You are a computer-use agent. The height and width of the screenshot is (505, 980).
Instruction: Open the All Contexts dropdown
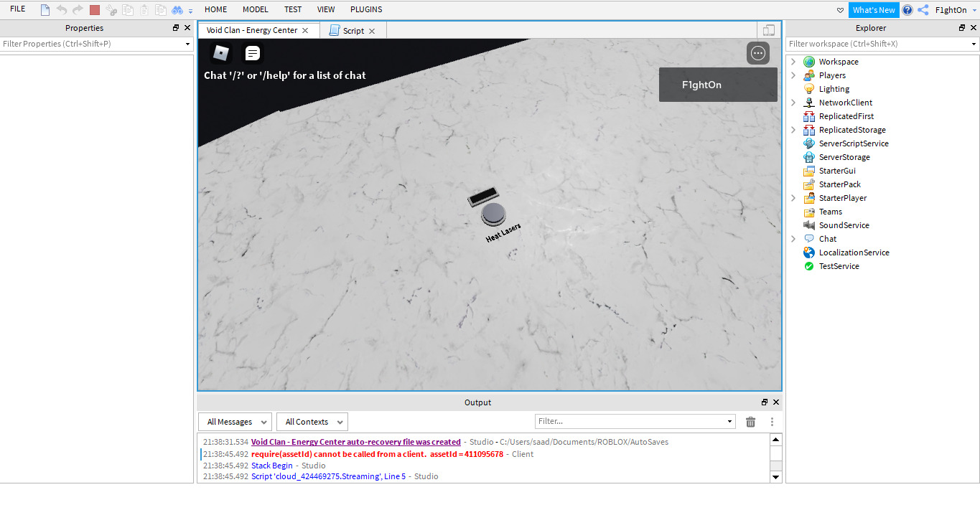tap(312, 422)
